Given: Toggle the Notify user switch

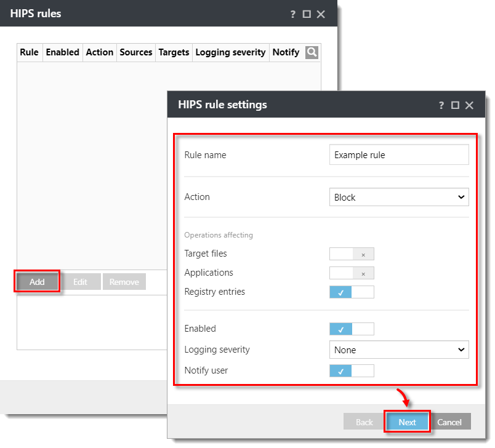Looking at the screenshot, I should tap(352, 371).
